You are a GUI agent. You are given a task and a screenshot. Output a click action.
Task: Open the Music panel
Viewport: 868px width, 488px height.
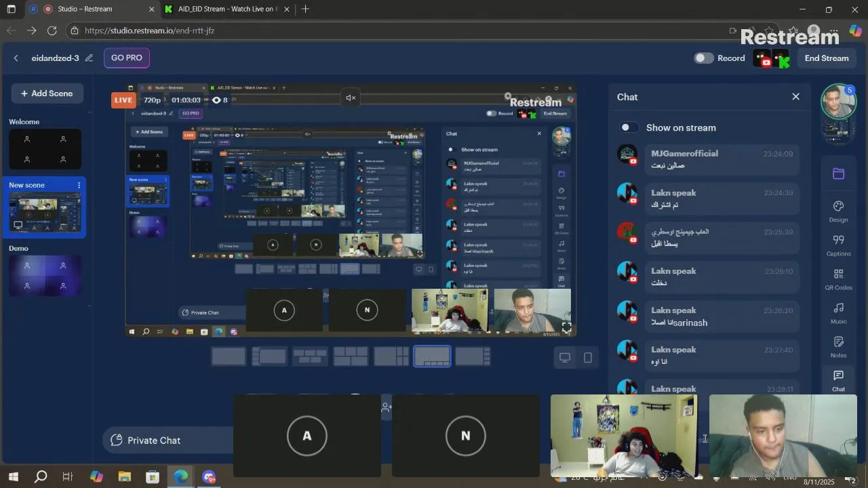[838, 312]
